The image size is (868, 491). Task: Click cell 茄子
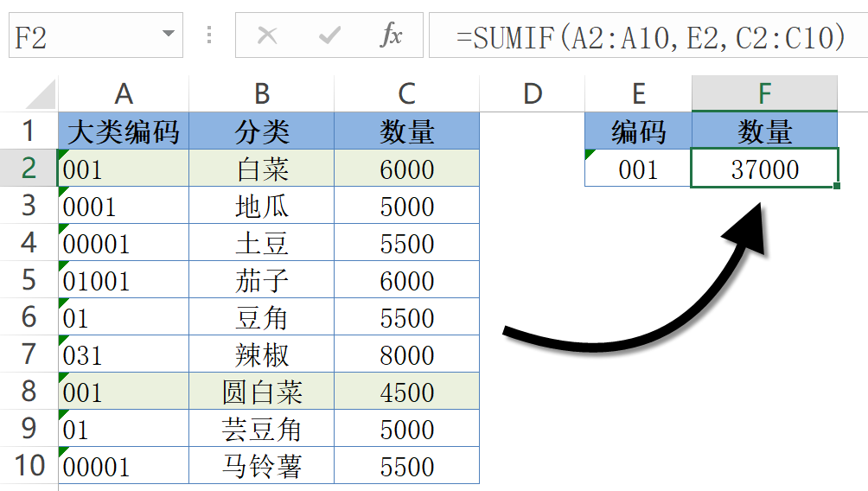[x=262, y=279]
